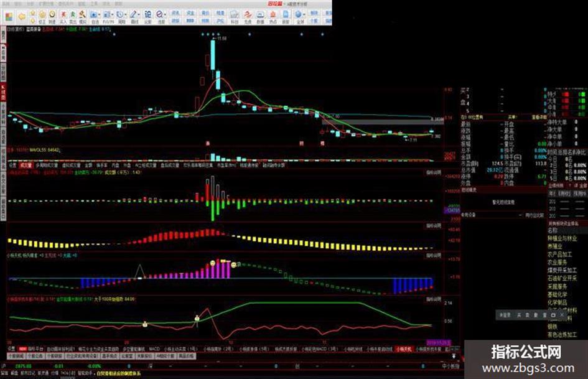Image resolution: width=588 pixels, height=379 pixels.
Task: Click 指标说明 on the lowest indicator panel
Action: 434,299
